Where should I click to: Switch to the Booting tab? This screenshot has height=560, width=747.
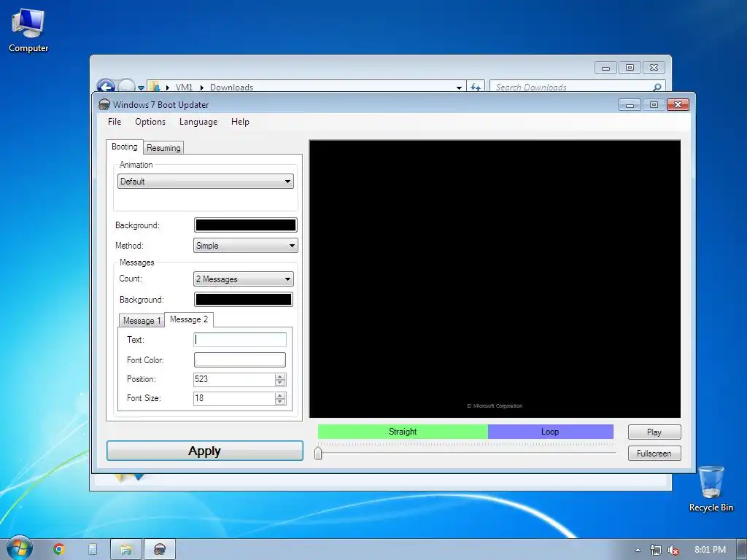[124, 147]
